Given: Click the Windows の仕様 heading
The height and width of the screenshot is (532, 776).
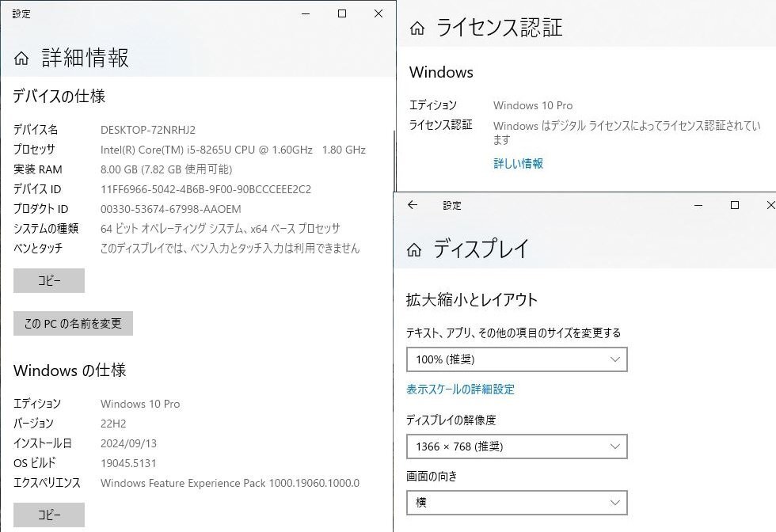Looking at the screenshot, I should [70, 370].
